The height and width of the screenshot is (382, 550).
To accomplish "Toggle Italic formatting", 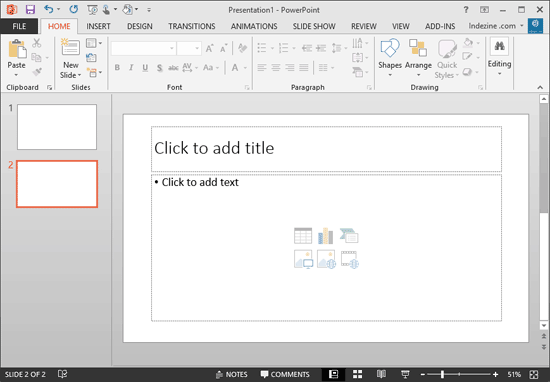I will click(131, 67).
